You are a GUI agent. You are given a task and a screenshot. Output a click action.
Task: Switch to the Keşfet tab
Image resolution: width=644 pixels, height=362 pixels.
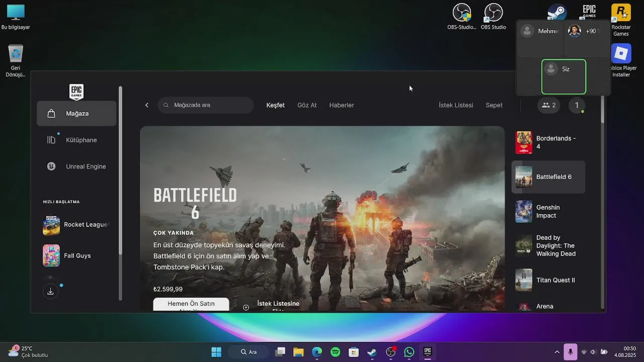[x=275, y=105]
